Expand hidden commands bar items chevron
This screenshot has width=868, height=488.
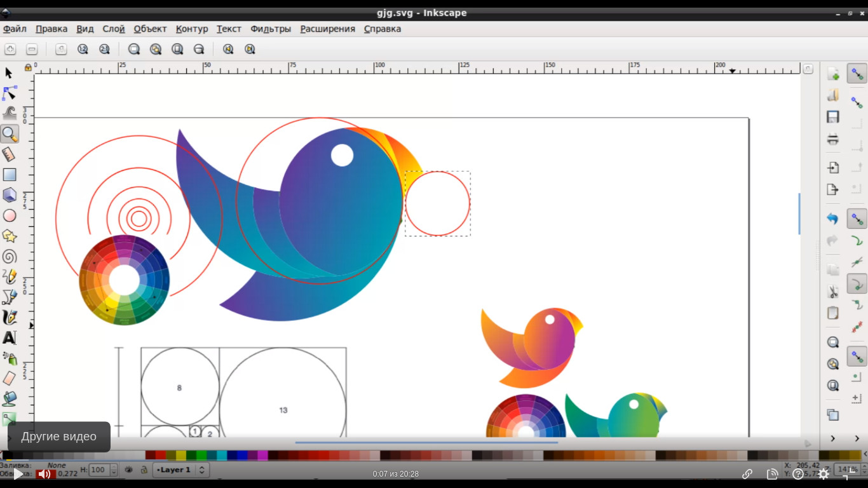point(833,438)
